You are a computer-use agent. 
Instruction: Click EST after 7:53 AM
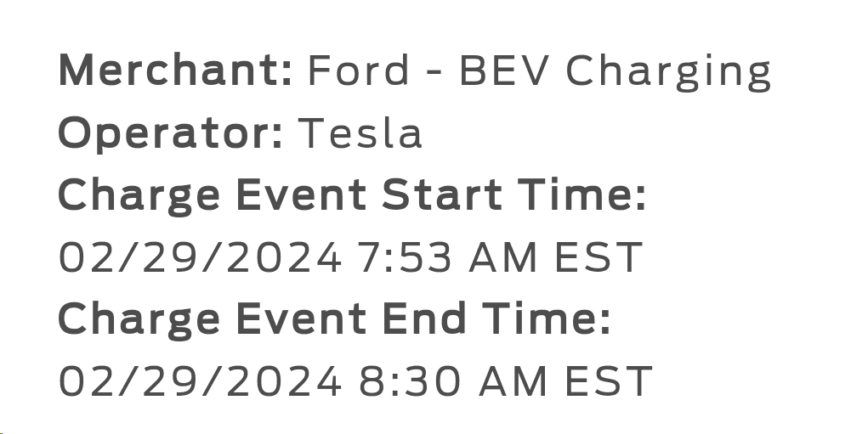[x=598, y=258]
